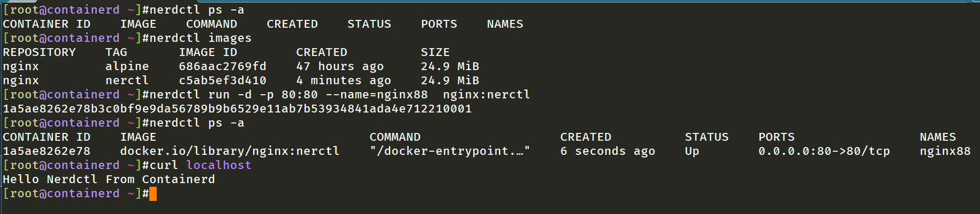The width and height of the screenshot is (980, 214).
Task: Click the --name=nginx88 argument in the run command
Action: click(x=376, y=95)
